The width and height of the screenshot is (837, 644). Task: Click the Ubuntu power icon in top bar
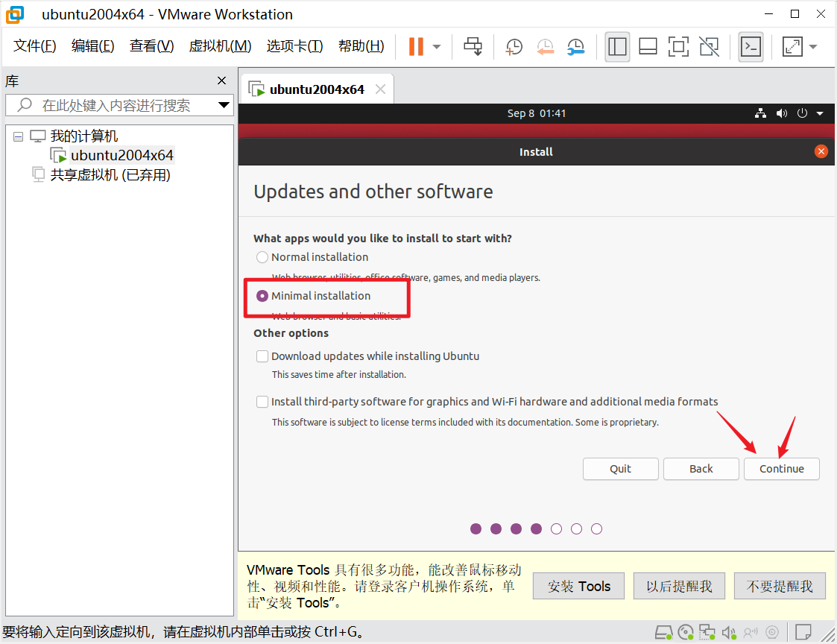tap(802, 113)
